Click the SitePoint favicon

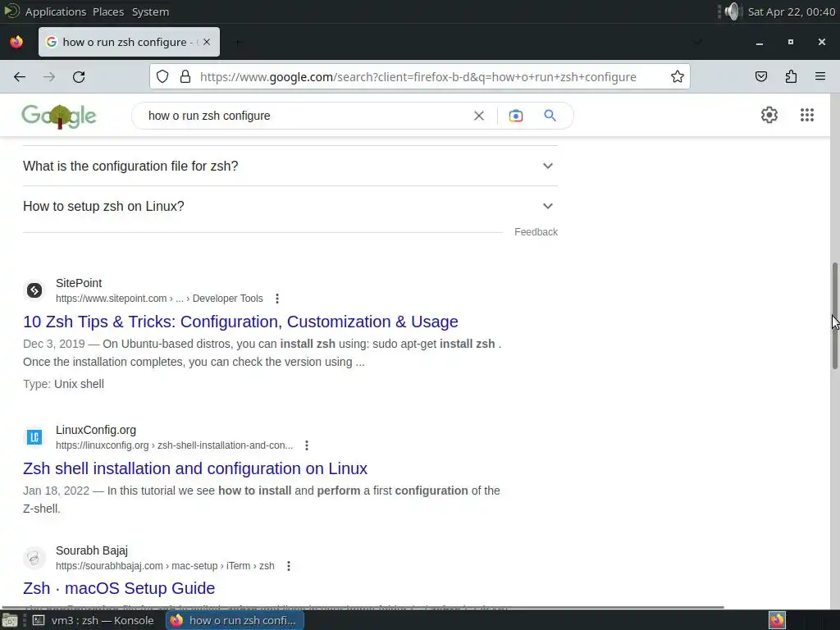tap(34, 290)
